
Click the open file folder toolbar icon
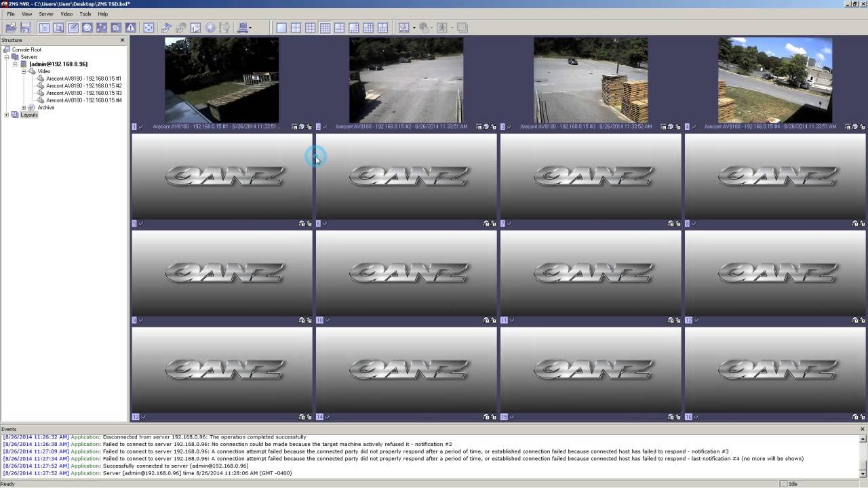coord(11,28)
